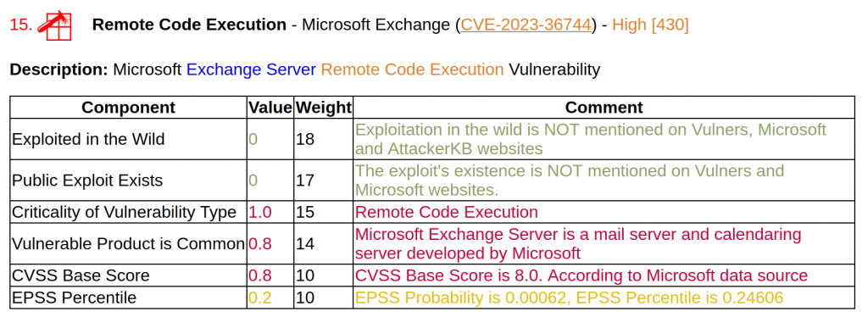Click the blue Exchange Server text
The height and width of the screenshot is (317, 868).
251,70
